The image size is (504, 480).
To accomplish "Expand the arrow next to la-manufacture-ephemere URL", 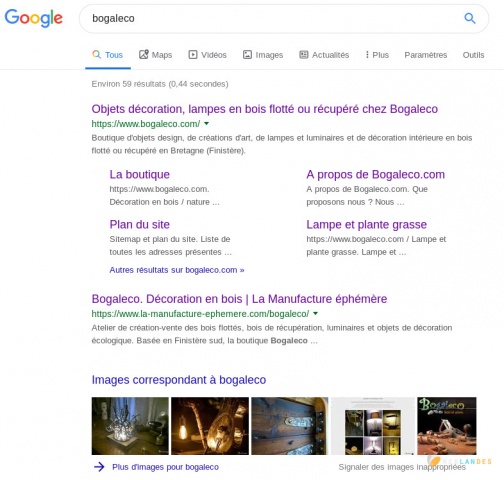I will click(316, 314).
